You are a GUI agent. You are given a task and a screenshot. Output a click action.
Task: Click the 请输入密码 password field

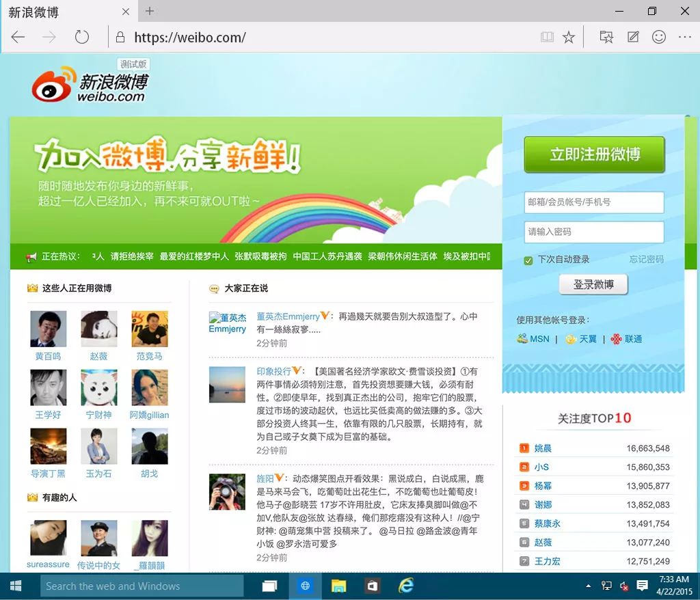[x=594, y=232]
